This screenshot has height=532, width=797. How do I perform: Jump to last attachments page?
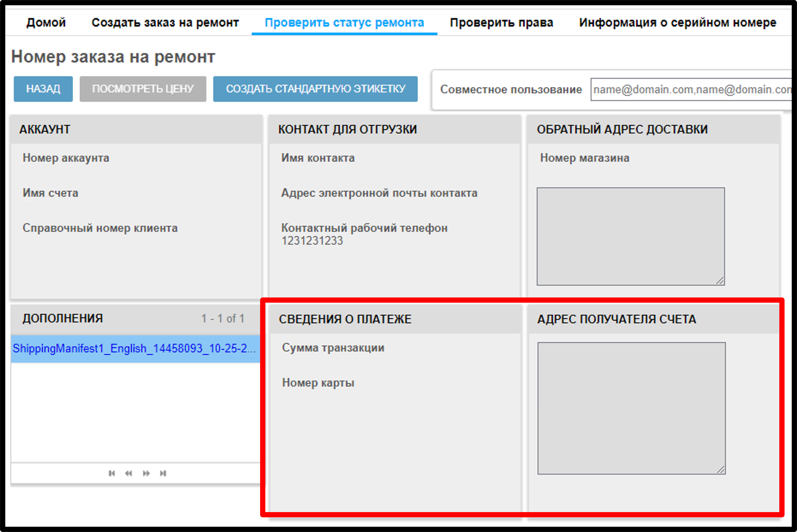coord(163,473)
